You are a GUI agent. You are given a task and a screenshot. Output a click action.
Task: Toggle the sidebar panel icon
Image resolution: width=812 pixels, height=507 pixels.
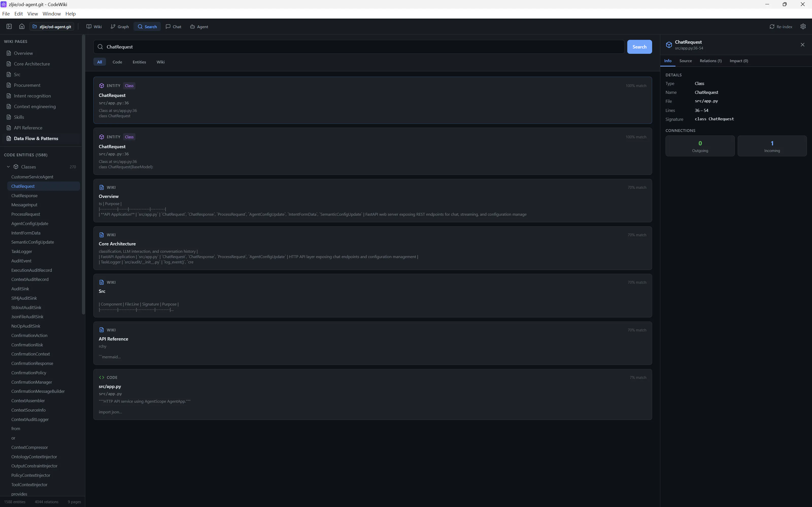pos(9,26)
